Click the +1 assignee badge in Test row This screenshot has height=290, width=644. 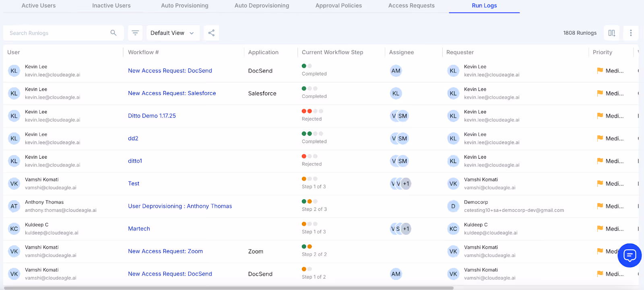tap(406, 184)
